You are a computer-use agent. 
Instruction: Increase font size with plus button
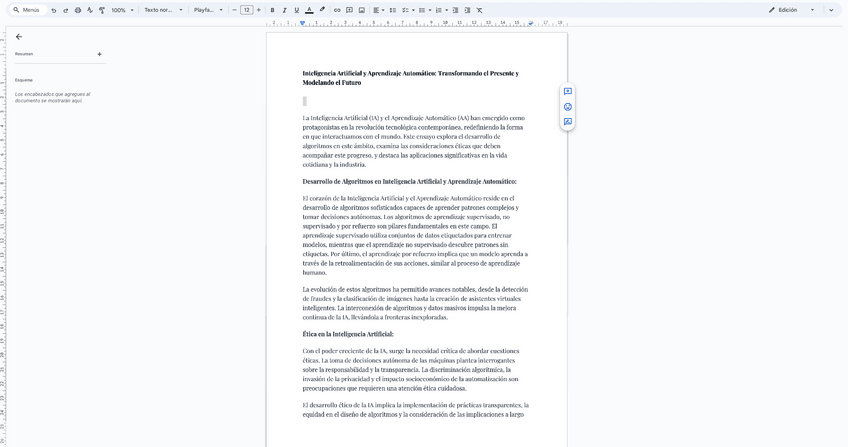click(x=259, y=10)
